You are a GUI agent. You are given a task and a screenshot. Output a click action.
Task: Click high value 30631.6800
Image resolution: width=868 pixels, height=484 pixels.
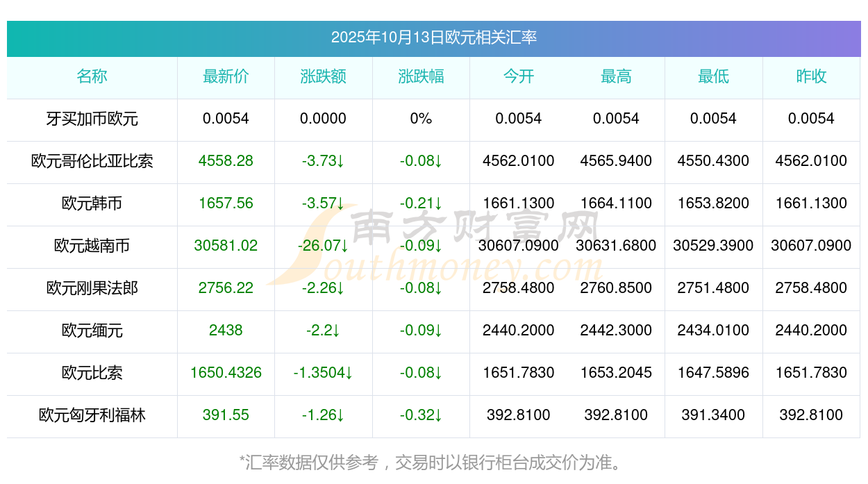(x=616, y=246)
